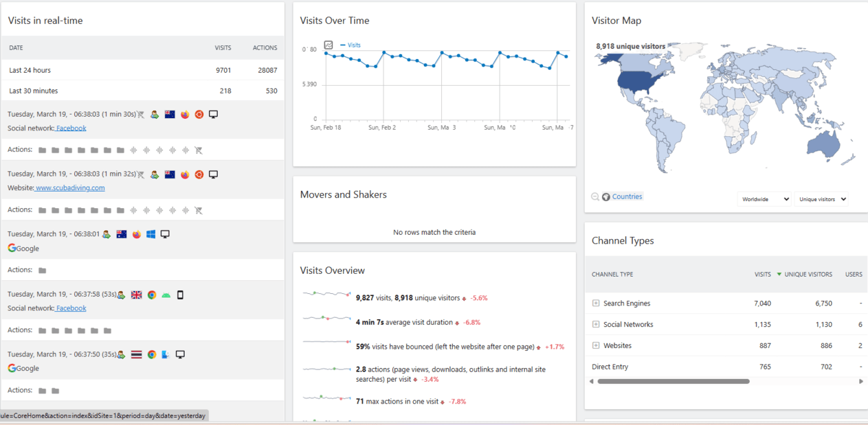Viewport: 868px width, 425px height.
Task: Click the Countries link under the map
Action: [x=627, y=197]
